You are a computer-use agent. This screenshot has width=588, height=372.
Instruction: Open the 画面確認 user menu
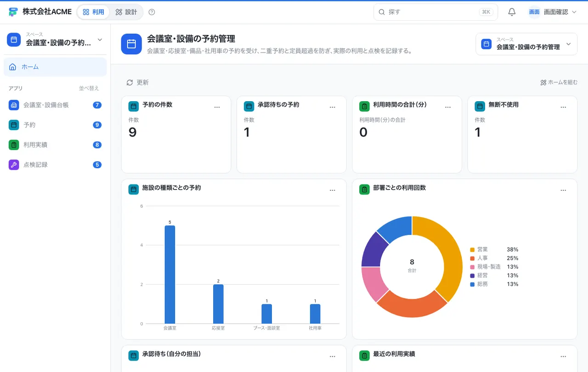(552, 12)
